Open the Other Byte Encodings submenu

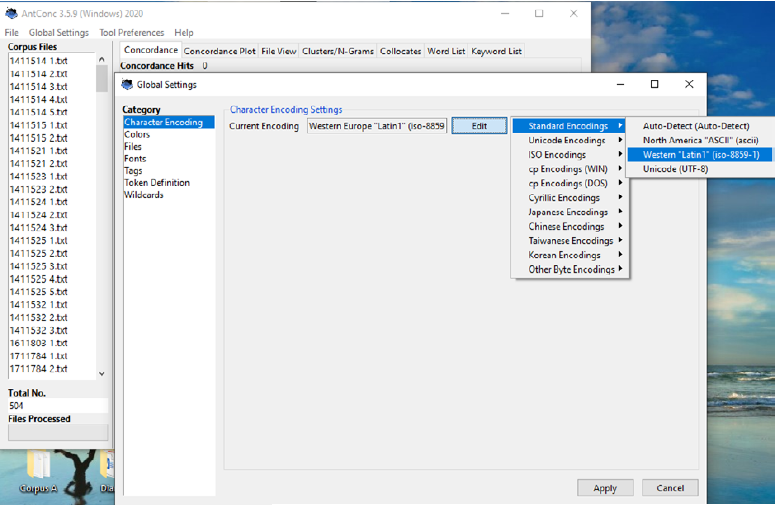[x=569, y=270]
